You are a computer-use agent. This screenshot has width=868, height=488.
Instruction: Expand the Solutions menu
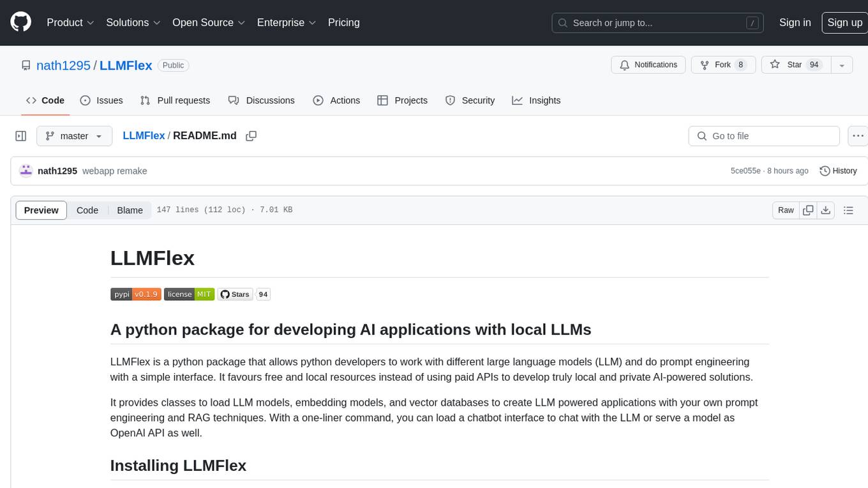coord(133,22)
